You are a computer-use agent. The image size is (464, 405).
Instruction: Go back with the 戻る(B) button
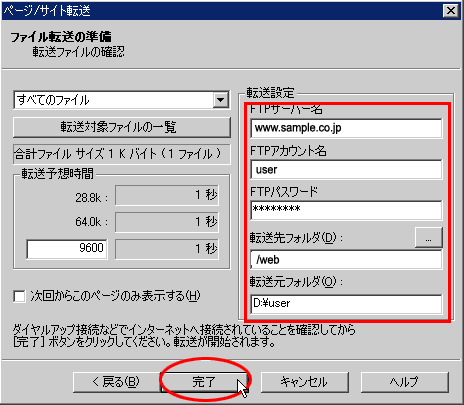[116, 382]
